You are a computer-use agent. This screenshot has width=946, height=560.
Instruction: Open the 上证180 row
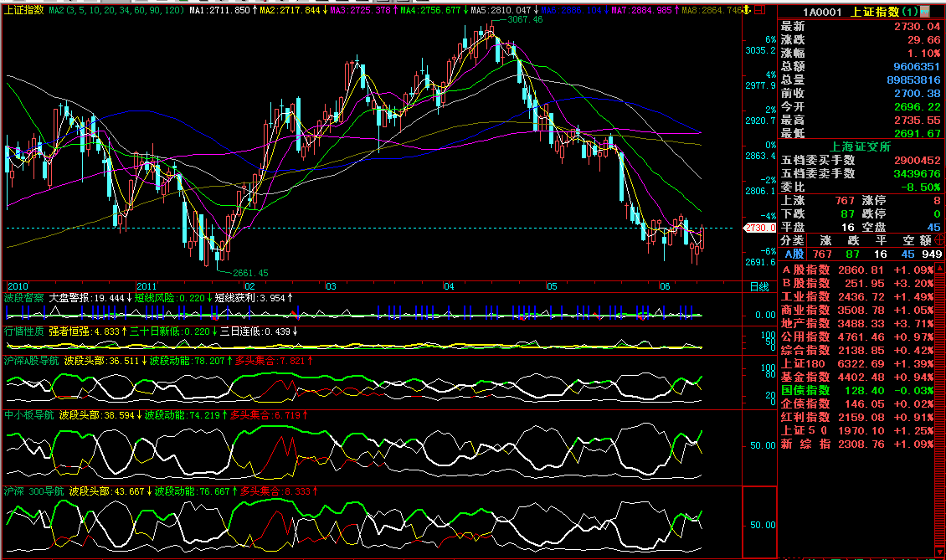pyautogui.click(x=857, y=364)
